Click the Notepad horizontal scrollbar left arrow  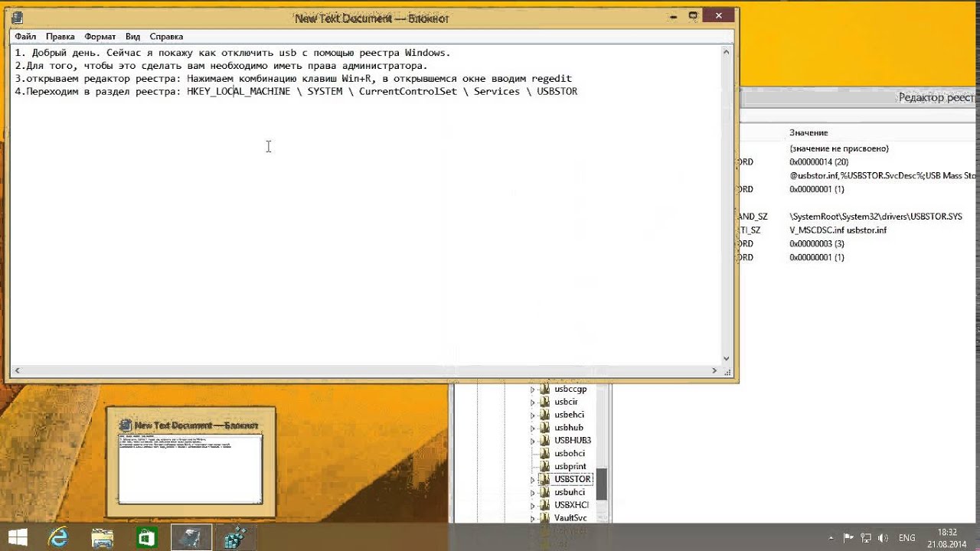(17, 370)
